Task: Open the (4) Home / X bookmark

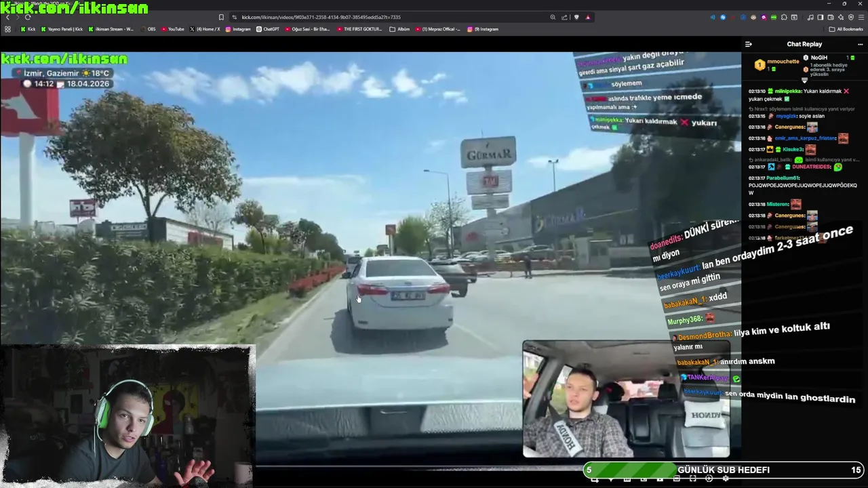Action: click(205, 29)
